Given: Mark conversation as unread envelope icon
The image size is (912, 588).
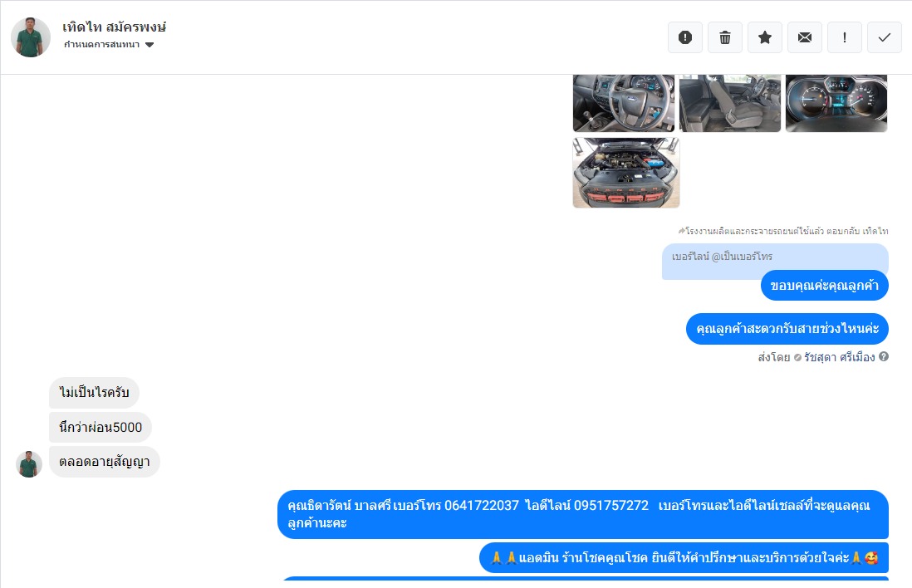Looking at the screenshot, I should (x=804, y=38).
